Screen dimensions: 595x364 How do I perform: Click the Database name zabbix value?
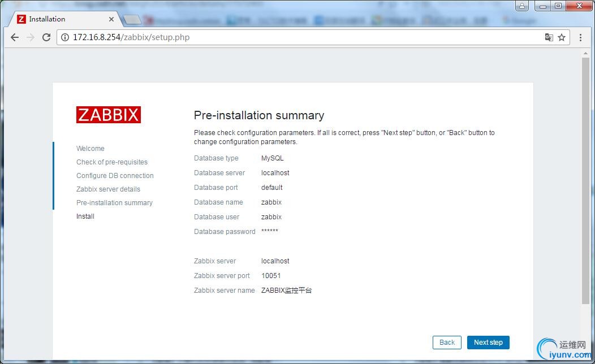click(x=271, y=202)
